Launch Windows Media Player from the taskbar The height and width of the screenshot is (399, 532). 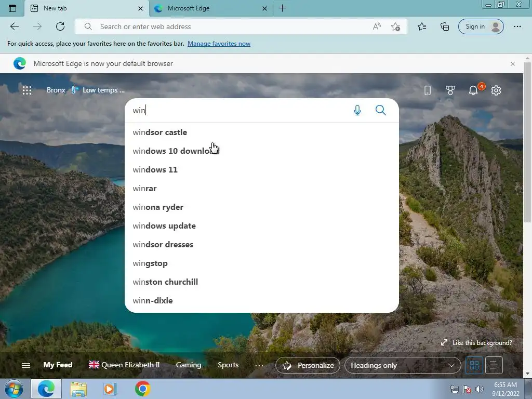pyautogui.click(x=110, y=389)
